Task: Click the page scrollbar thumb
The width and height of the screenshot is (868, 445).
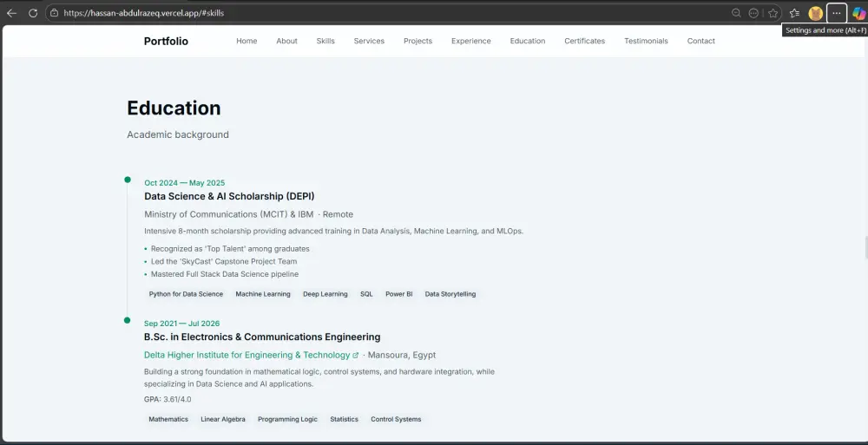Action: pos(865,247)
